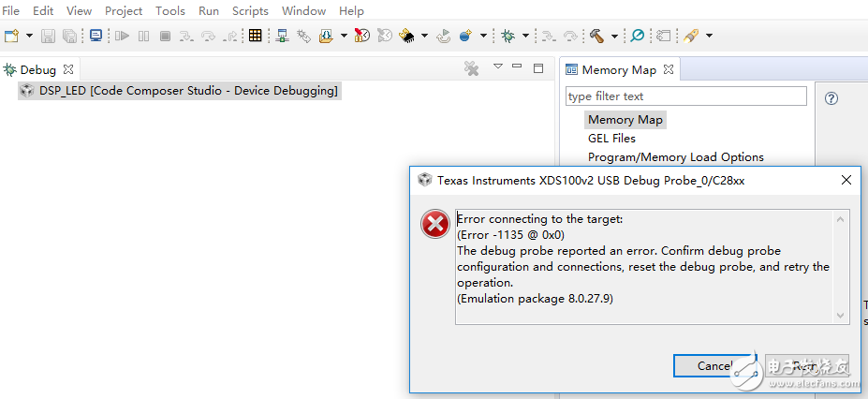Open the Scripts menu
The width and height of the screenshot is (868, 399).
[250, 10]
